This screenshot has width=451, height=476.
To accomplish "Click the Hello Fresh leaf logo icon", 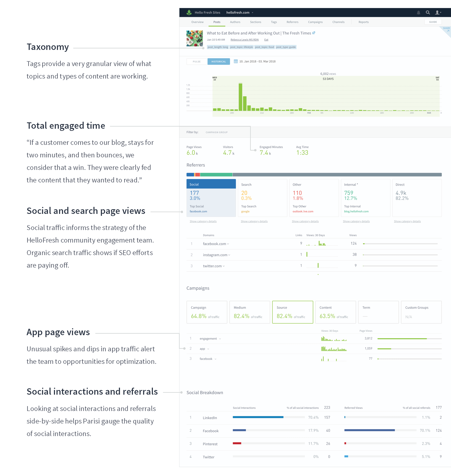I will click(x=189, y=13).
